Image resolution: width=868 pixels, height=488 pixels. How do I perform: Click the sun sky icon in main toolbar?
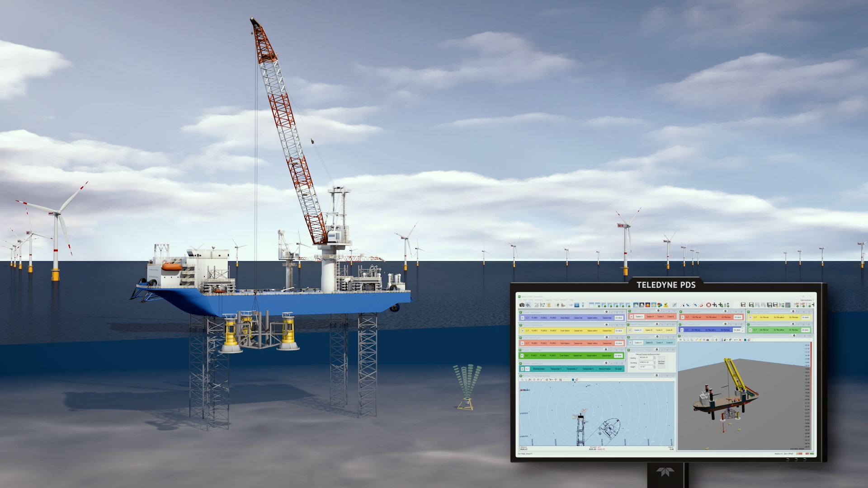pyautogui.click(x=654, y=305)
